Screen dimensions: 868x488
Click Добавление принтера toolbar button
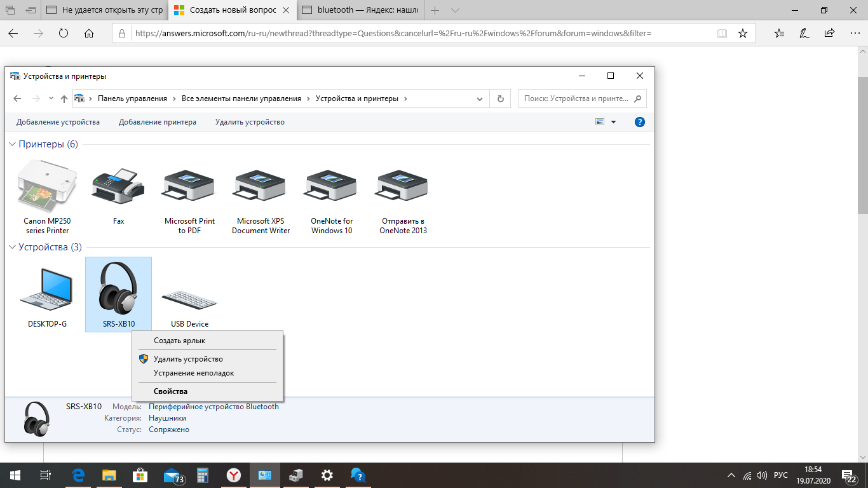click(x=158, y=122)
